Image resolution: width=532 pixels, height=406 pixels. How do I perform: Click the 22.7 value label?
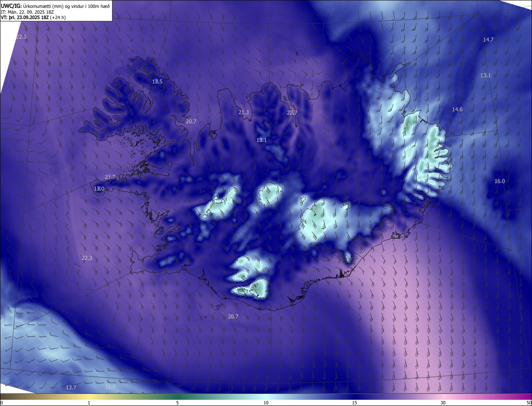coord(292,113)
